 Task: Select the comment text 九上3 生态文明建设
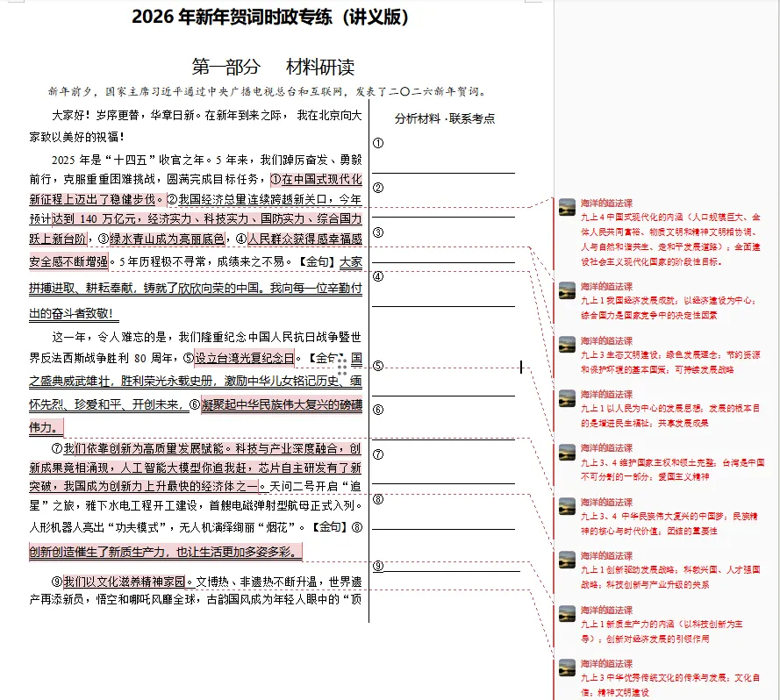(x=670, y=362)
